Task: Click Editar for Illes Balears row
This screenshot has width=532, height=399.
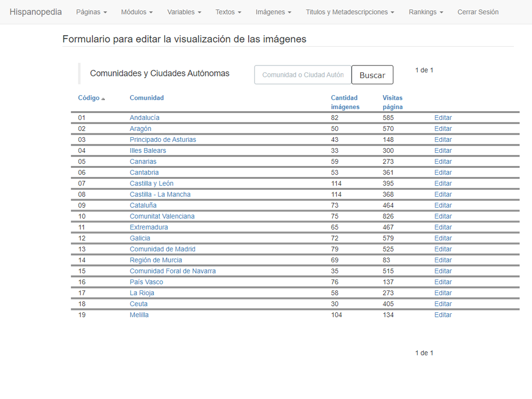Action: (443, 150)
